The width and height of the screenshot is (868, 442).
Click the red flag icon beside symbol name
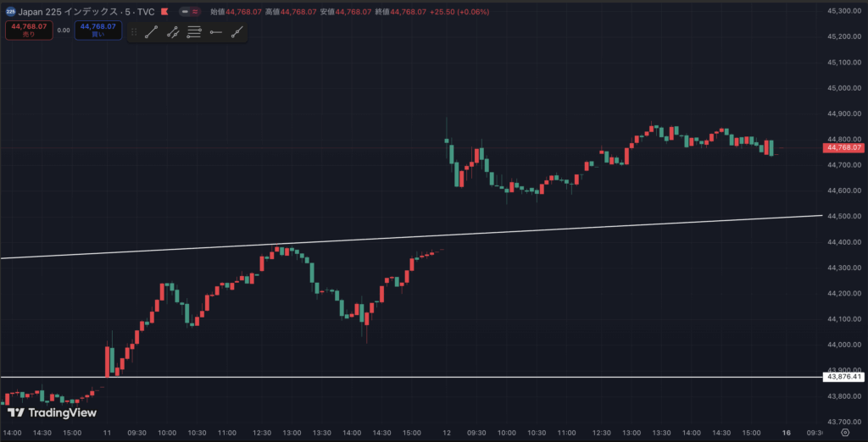[164, 12]
